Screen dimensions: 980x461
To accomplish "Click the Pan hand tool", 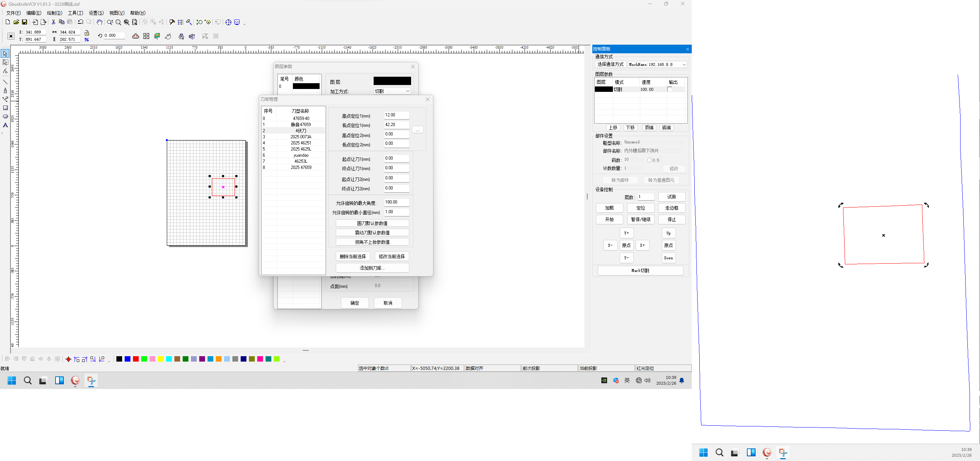I will [99, 22].
